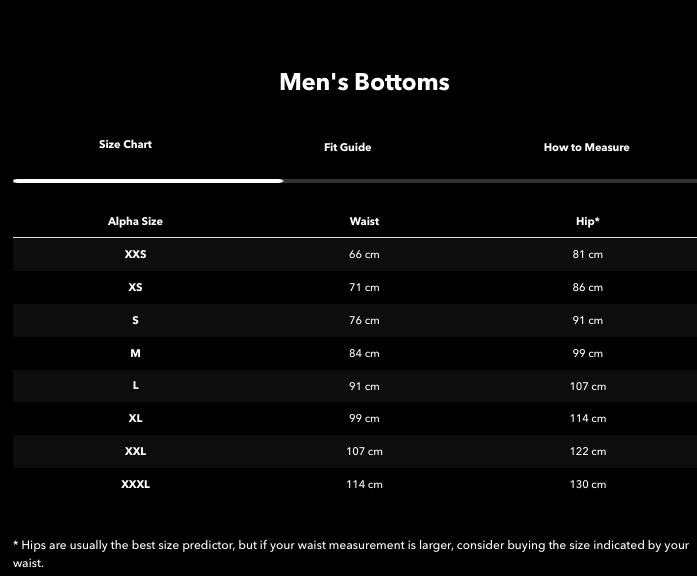
Task: Switch to the Size Chart tab
Action: coord(125,144)
